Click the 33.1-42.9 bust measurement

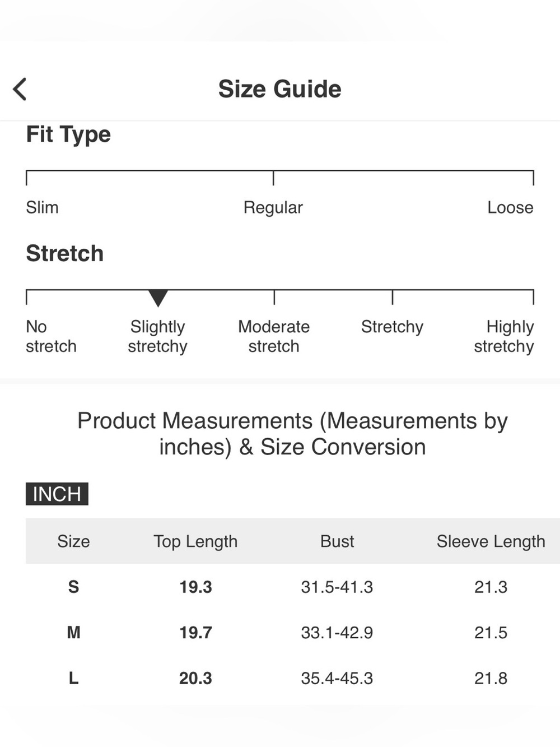coord(337,633)
